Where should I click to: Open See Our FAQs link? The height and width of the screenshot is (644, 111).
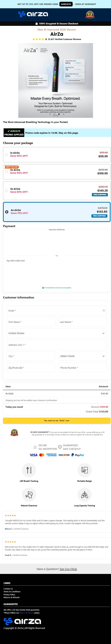[x=68, y=569]
